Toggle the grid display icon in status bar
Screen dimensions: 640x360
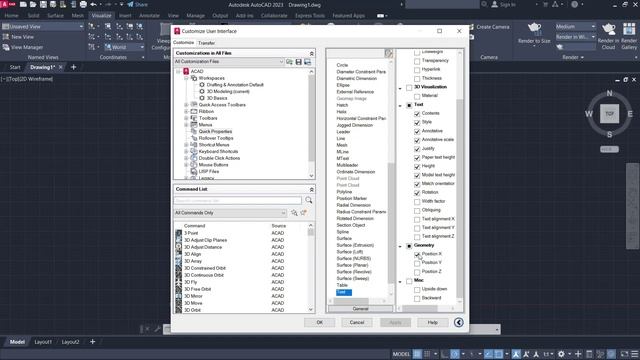point(417,354)
